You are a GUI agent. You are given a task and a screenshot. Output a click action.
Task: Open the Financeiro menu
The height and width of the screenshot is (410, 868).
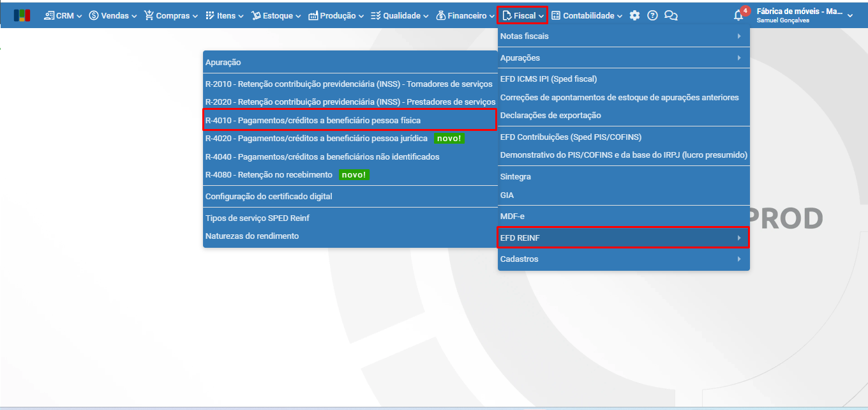click(465, 15)
